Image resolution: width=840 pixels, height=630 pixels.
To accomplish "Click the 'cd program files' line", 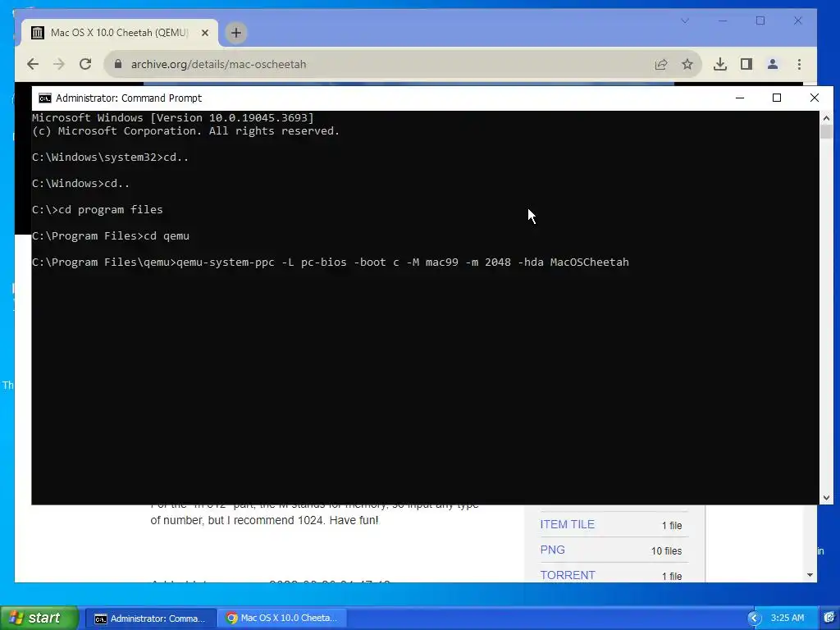I will tap(97, 209).
